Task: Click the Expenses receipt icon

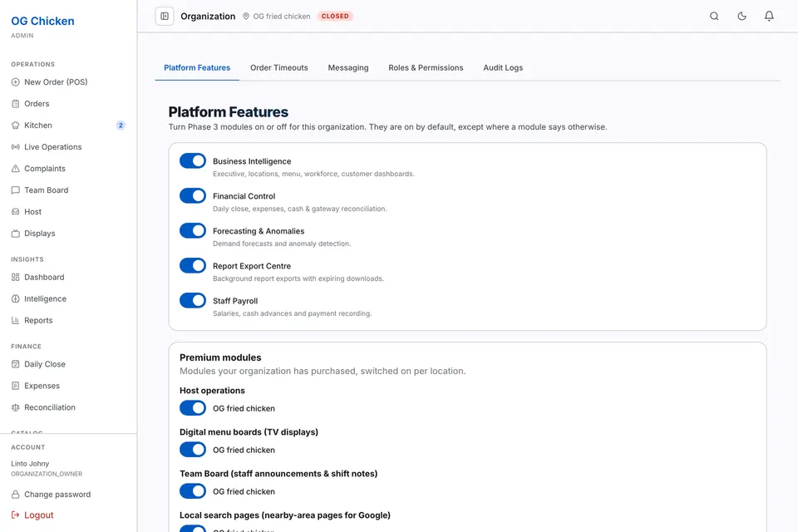Action: (15, 386)
